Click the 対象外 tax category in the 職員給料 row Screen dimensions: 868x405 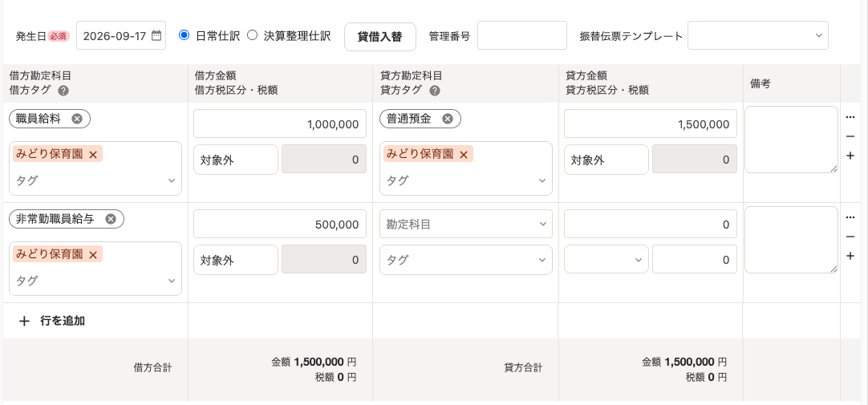click(x=235, y=160)
